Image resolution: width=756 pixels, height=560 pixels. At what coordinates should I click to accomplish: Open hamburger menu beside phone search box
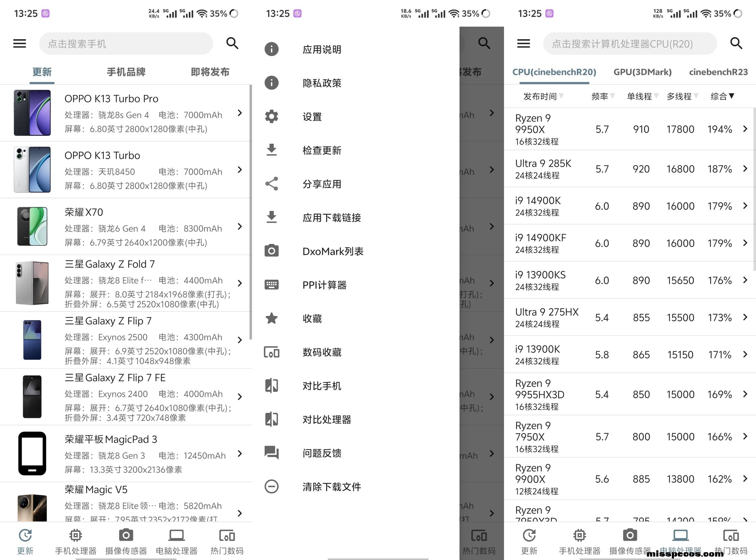20,43
